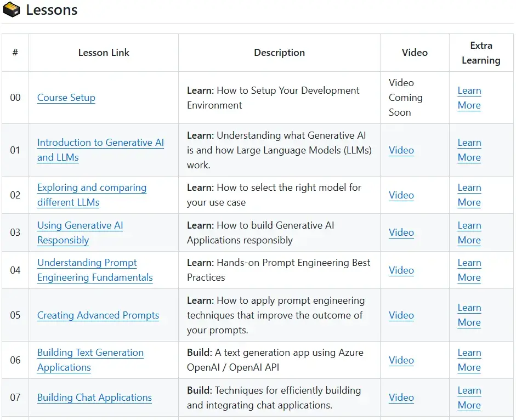Image resolution: width=516 pixels, height=420 pixels.
Task: Open the Video for lesson 07
Action: tap(401, 398)
